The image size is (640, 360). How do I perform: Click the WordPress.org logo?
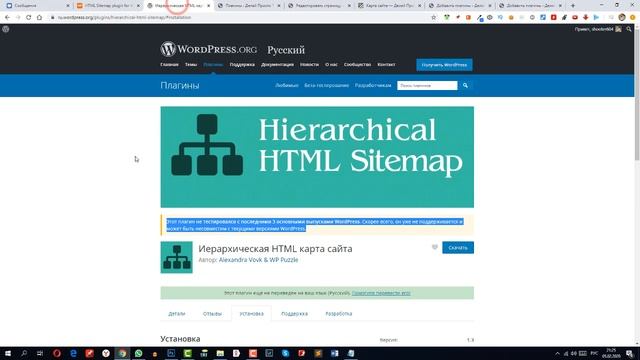209,49
